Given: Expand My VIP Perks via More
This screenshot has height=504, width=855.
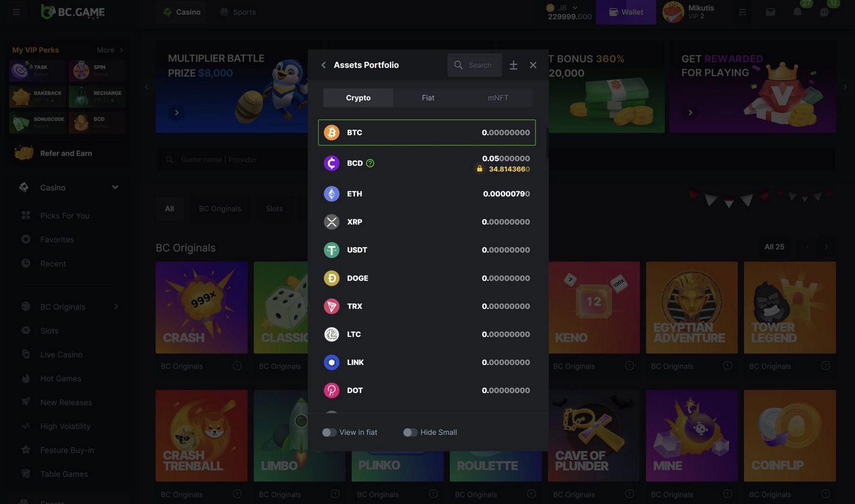Looking at the screenshot, I should pos(110,50).
